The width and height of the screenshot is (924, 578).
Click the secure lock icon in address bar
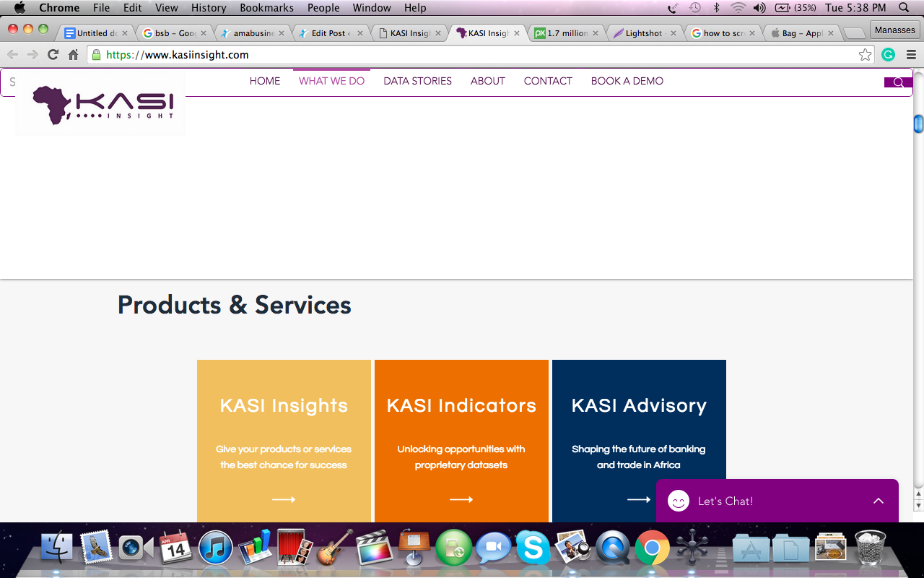[x=96, y=55]
